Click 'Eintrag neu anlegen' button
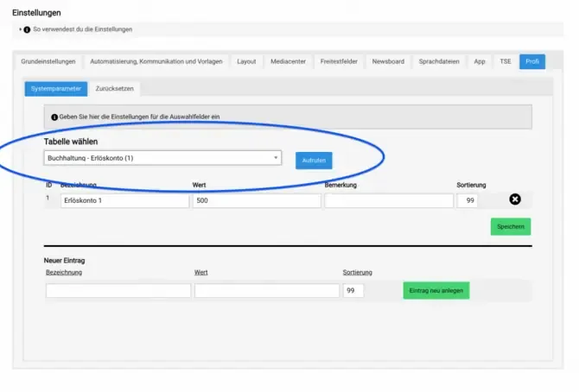The width and height of the screenshot is (579, 392). point(436,290)
